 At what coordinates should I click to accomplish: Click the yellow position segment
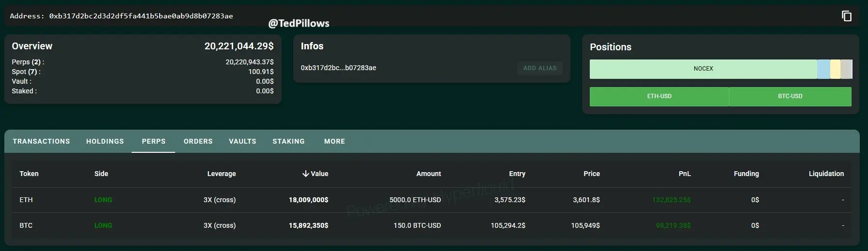pos(835,69)
